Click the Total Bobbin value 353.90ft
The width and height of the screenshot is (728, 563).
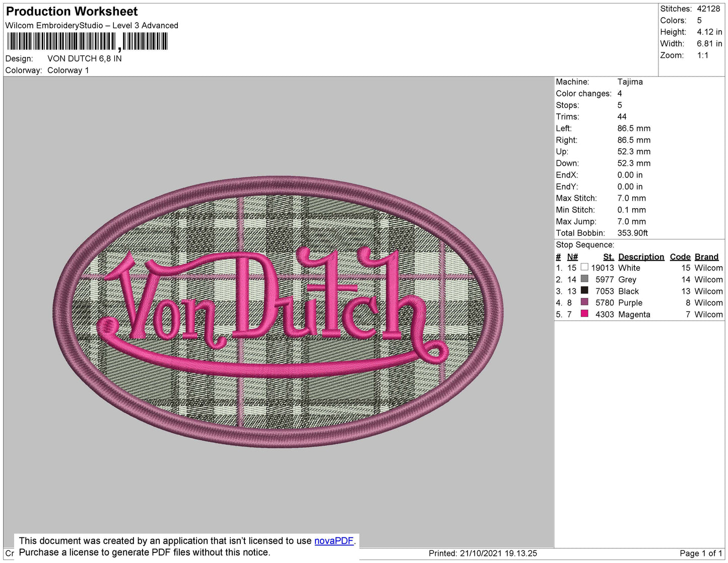click(x=633, y=233)
